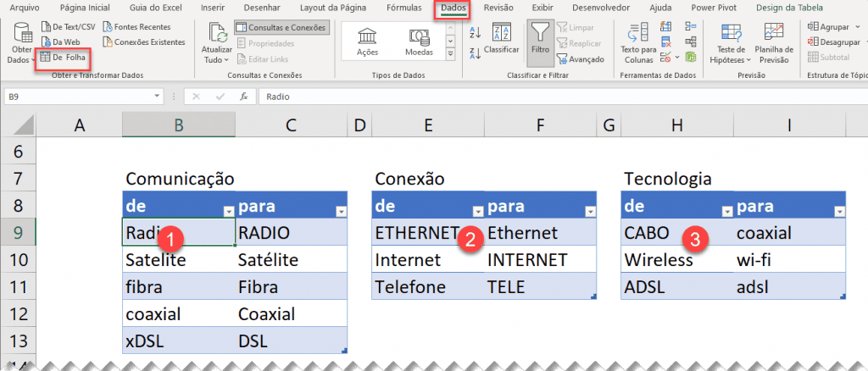Create a Planilha de Previsão
868x371 pixels.
coord(773,43)
